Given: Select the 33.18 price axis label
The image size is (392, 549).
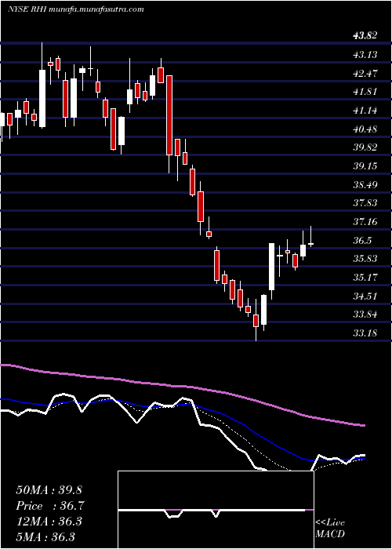Looking at the screenshot, I should pyautogui.click(x=365, y=333).
